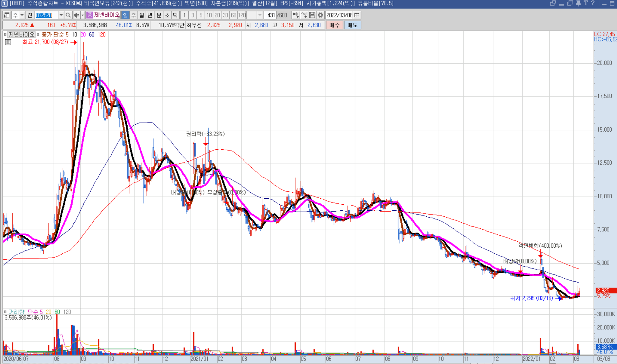Open chart settings gear icon
The image size is (617, 364).
(320, 15)
